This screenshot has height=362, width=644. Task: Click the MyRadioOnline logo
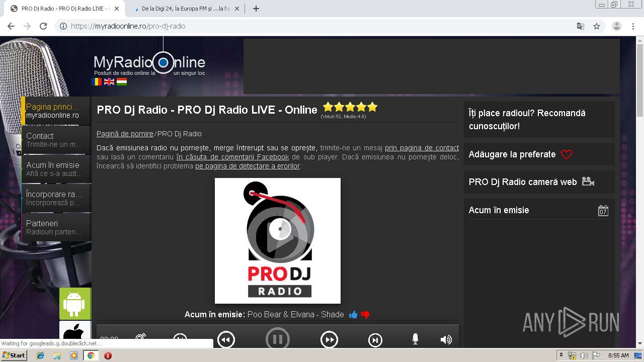[x=149, y=64]
